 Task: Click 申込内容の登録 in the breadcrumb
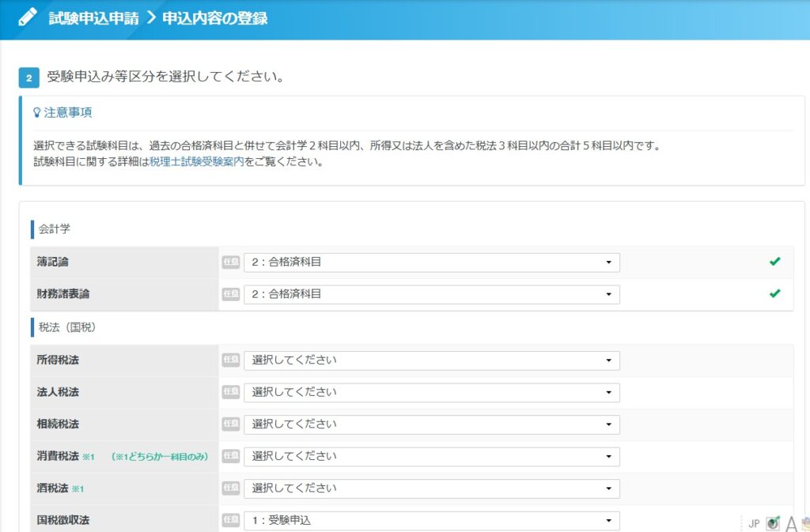[x=215, y=18]
